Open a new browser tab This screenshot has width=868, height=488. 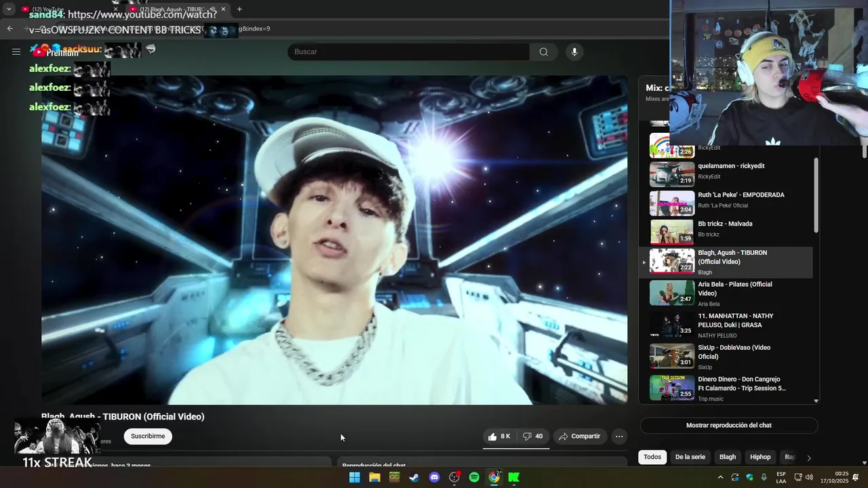click(239, 9)
